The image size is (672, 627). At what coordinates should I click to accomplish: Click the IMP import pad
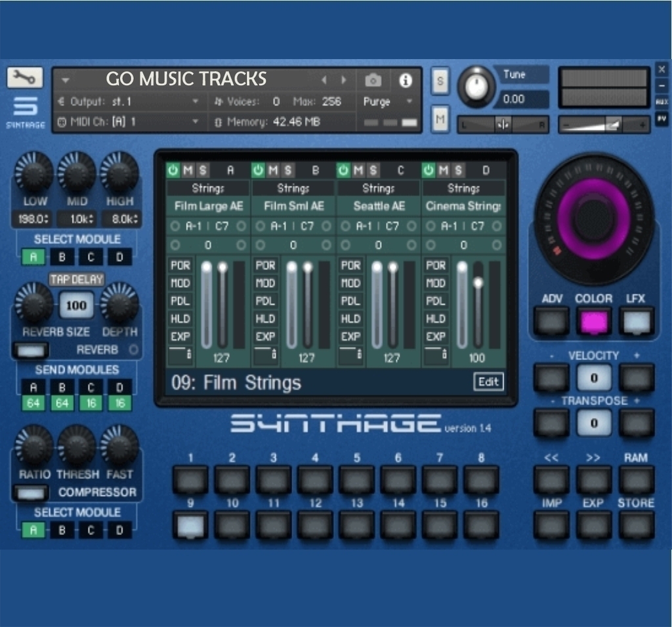pos(551,525)
